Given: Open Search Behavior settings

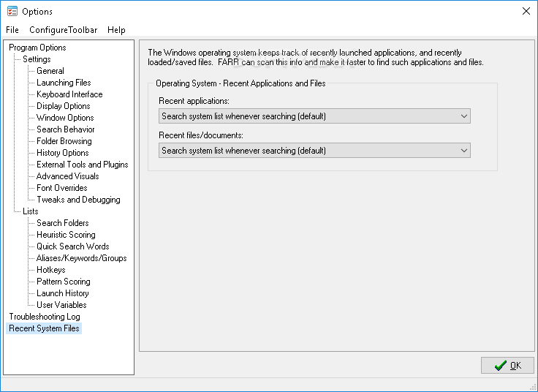Looking at the screenshot, I should tap(66, 129).
